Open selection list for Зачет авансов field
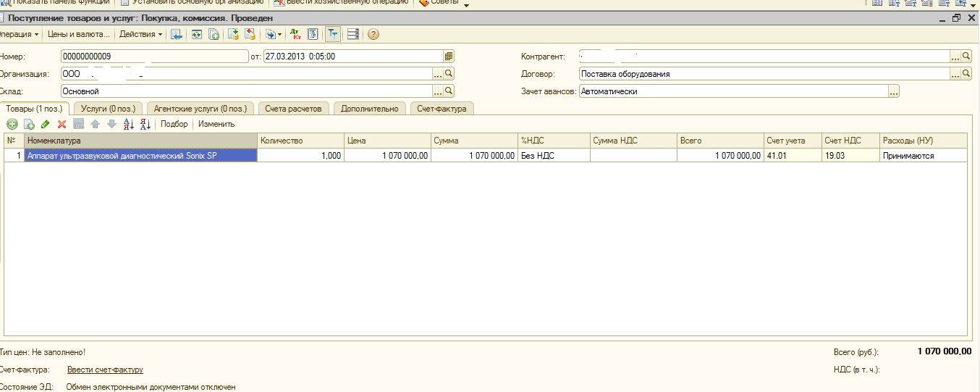The height and width of the screenshot is (392, 980). (894, 91)
